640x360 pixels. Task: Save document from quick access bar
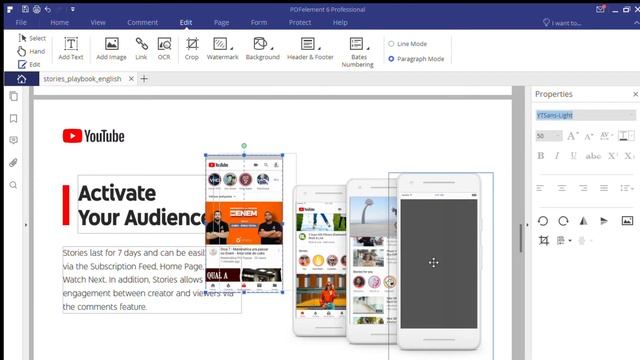25,9
